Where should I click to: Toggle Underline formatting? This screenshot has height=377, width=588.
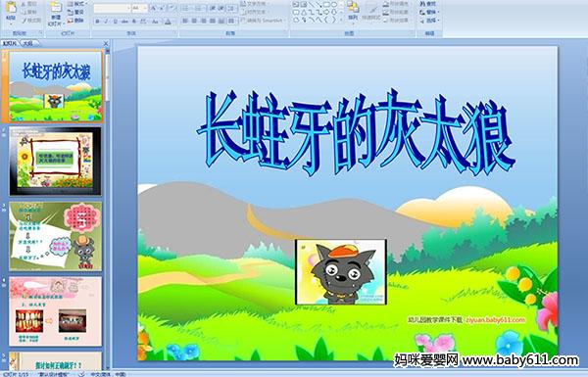tap(115, 22)
